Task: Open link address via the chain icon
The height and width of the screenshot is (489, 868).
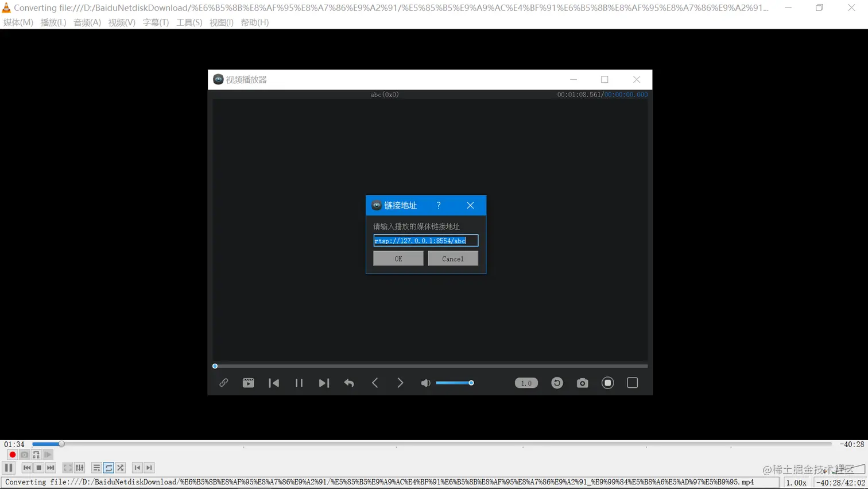Action: (x=224, y=383)
